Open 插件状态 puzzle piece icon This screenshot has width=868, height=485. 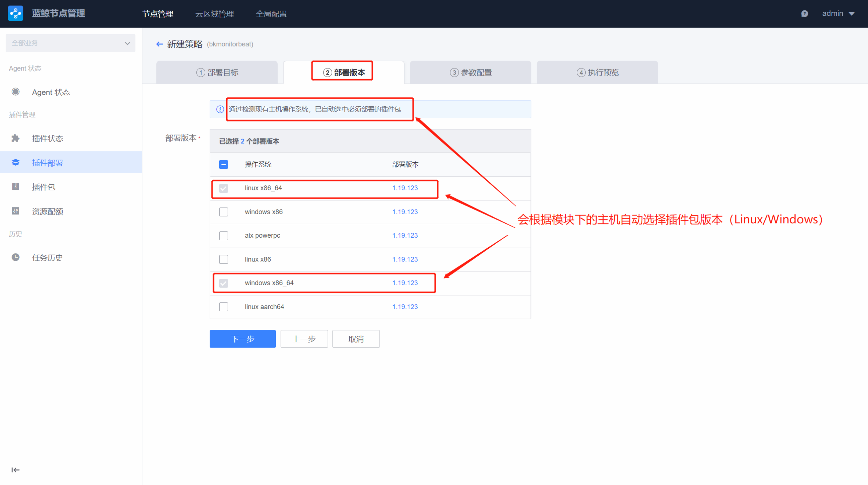pos(16,138)
